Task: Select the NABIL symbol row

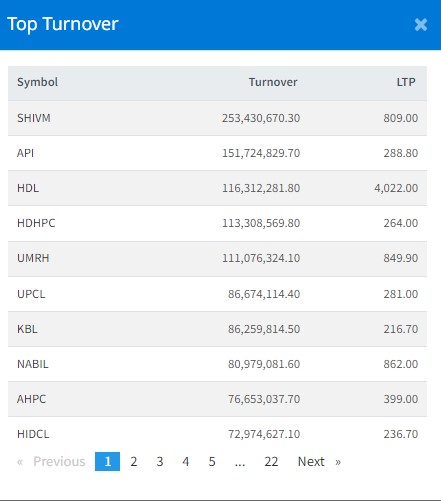Action: pos(217,364)
